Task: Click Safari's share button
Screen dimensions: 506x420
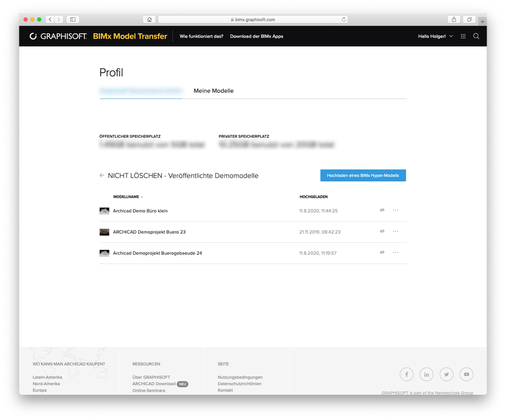Action: point(454,19)
